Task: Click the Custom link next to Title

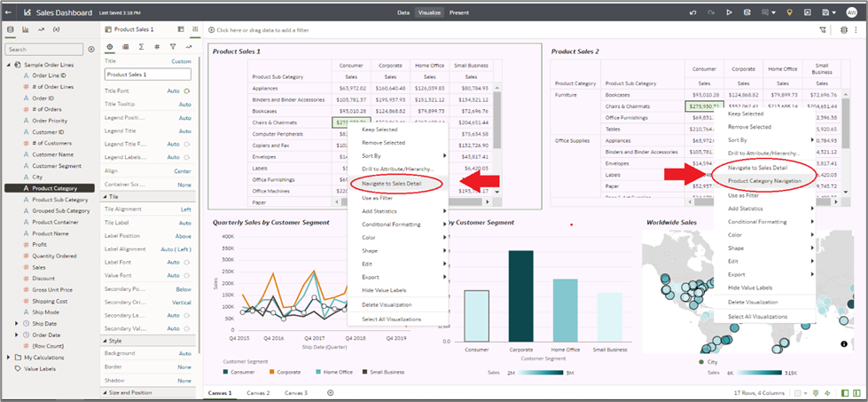Action: click(x=181, y=61)
